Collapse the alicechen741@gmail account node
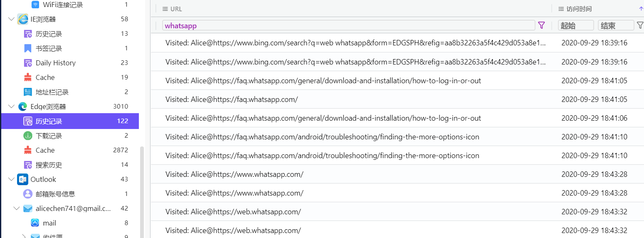Viewport: 644px width, 238px height. [x=16, y=208]
